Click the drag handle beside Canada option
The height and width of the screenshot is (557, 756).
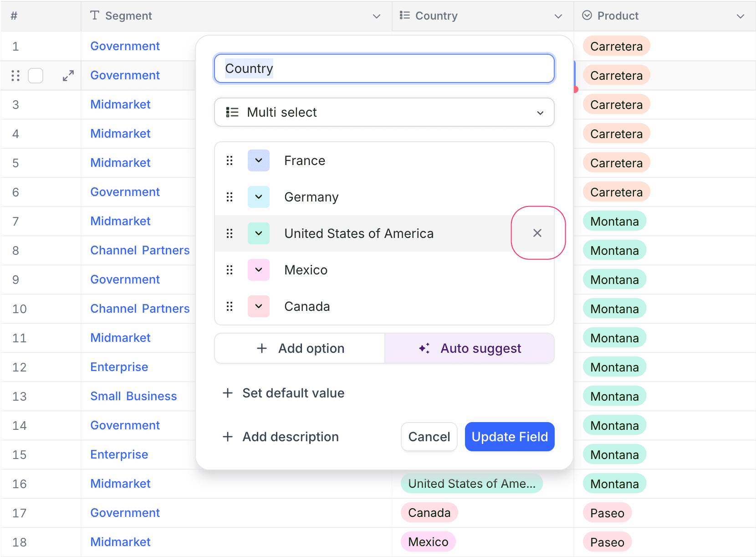(230, 306)
